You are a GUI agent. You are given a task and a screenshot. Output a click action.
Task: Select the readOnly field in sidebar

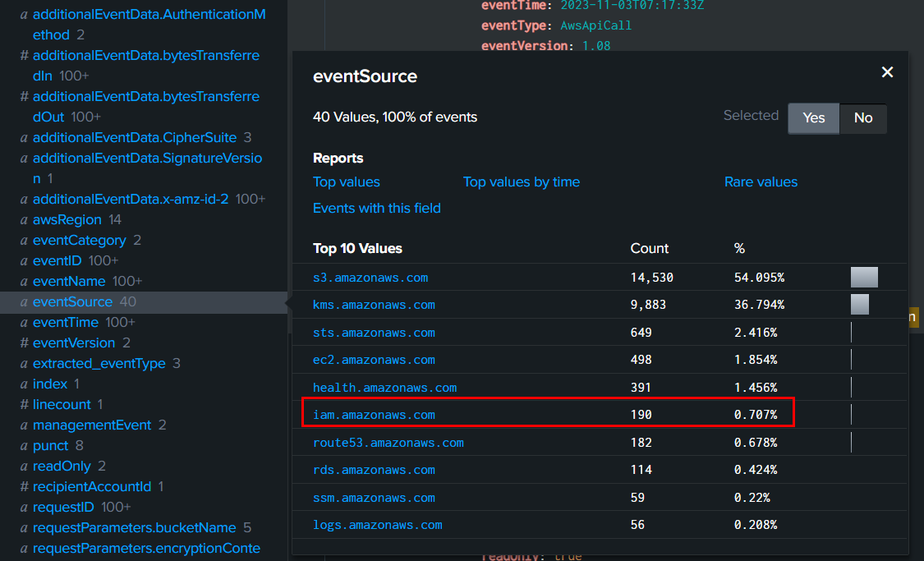pyautogui.click(x=62, y=467)
